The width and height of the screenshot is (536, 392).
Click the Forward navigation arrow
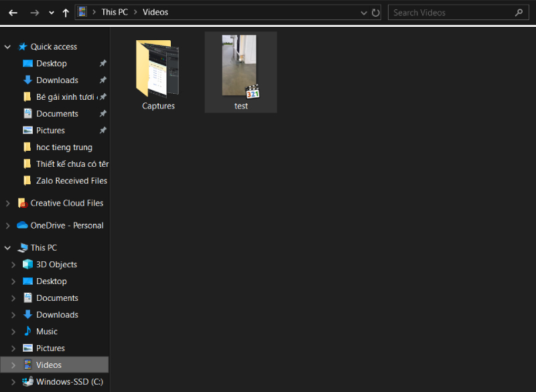coord(35,13)
